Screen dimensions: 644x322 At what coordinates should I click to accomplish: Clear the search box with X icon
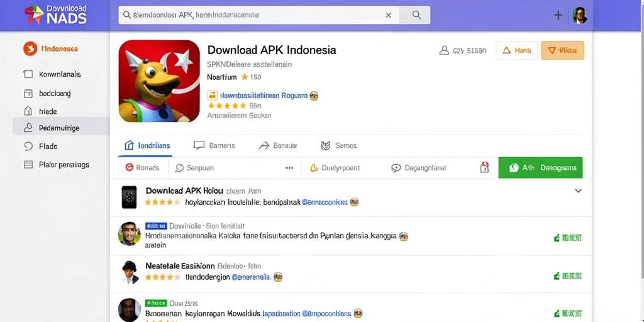coord(388,15)
